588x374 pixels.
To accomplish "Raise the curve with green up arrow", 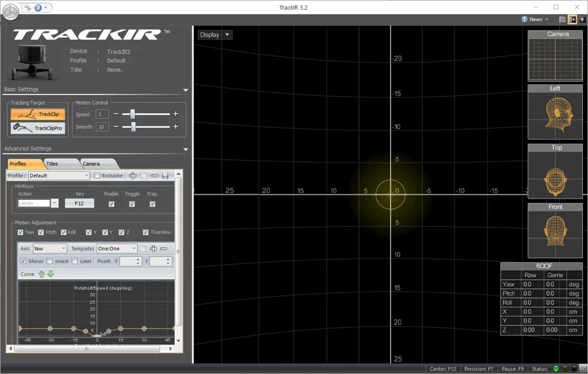I will coord(41,274).
